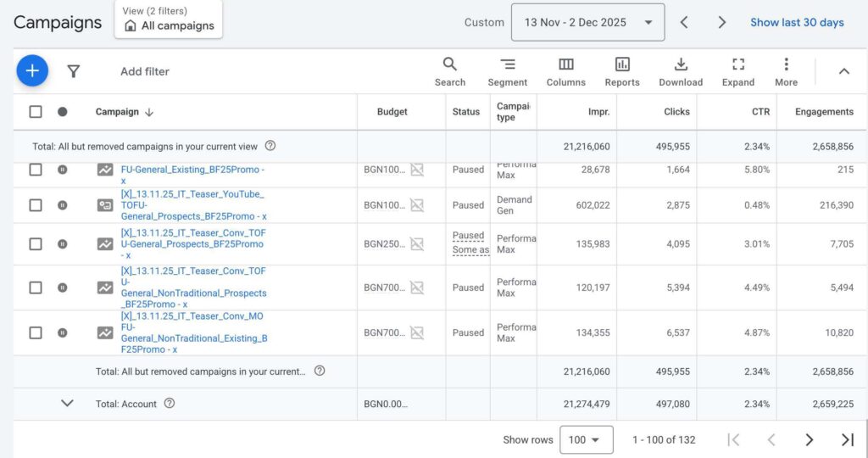
Task: Download the campaigns table
Action: click(x=681, y=72)
